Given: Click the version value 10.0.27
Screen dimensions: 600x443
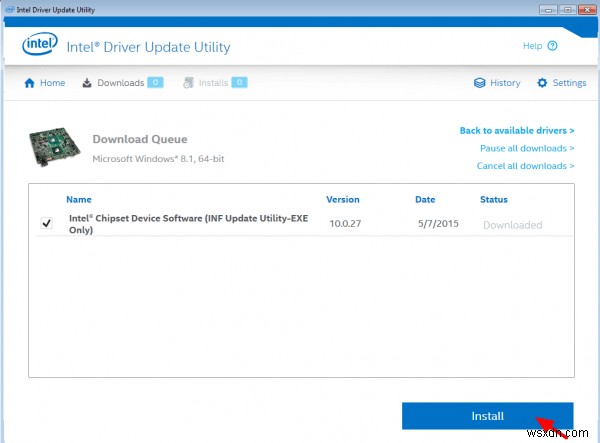Looking at the screenshot, I should tap(345, 223).
